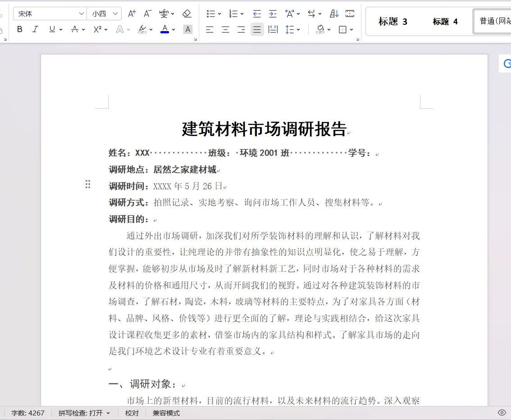Expand the numbered list dropdown arrow
The width and height of the screenshot is (511, 420).
tap(242, 14)
